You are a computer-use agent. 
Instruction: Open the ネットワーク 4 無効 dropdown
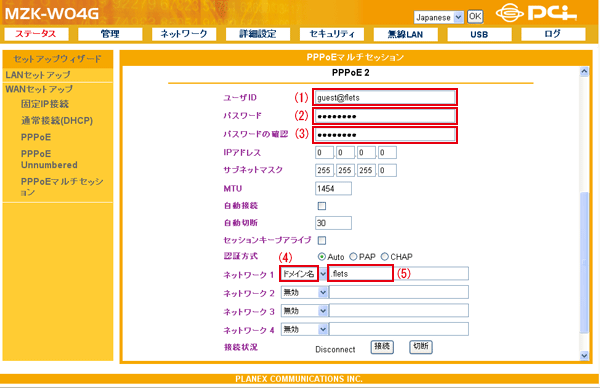click(305, 329)
